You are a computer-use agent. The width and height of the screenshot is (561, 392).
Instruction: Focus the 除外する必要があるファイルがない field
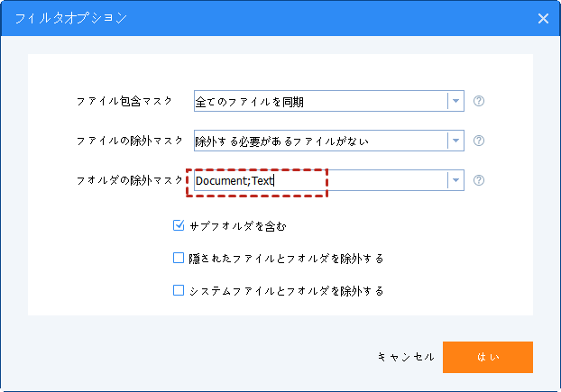(x=320, y=141)
